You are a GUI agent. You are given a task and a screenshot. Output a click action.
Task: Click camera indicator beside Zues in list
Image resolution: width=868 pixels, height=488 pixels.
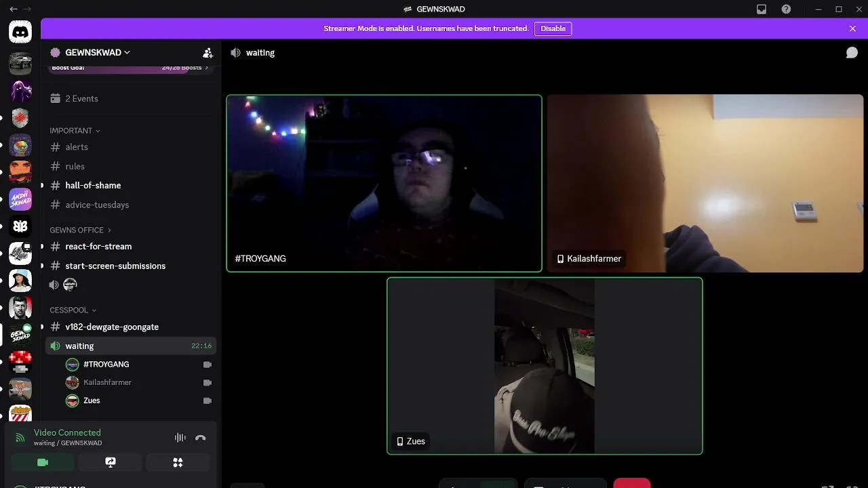point(208,401)
